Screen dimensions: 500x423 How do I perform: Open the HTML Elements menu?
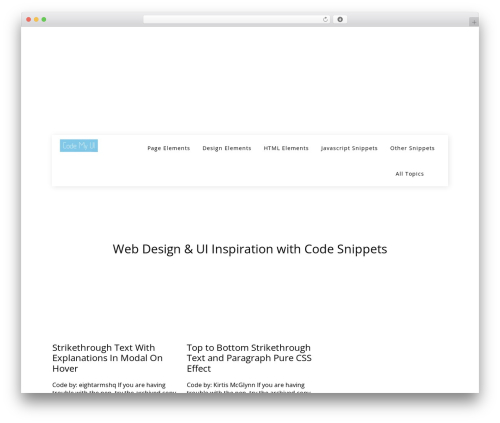point(286,148)
